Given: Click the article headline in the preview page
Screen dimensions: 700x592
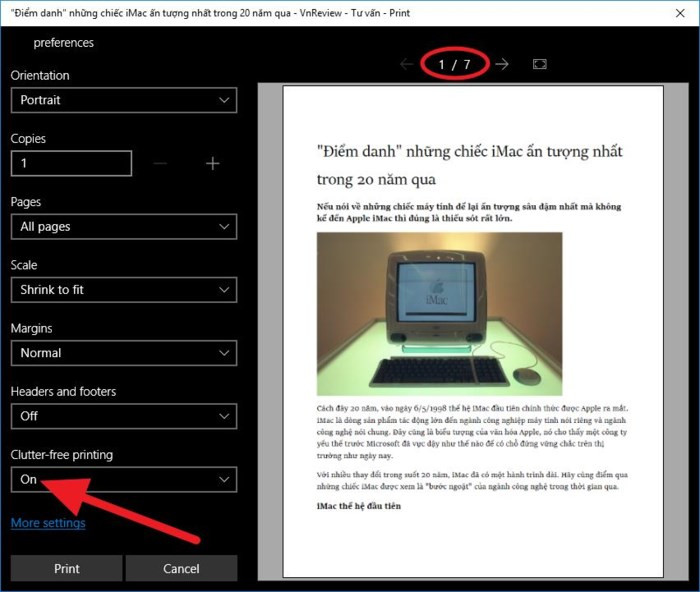Looking at the screenshot, I should (x=468, y=165).
